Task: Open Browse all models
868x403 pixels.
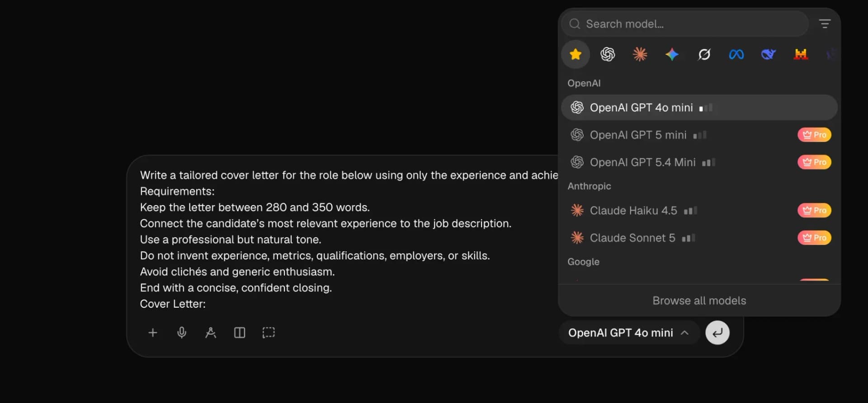Action: click(x=699, y=301)
